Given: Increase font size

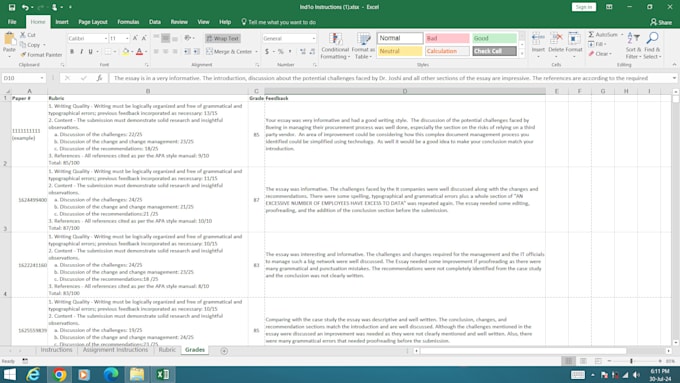Looking at the screenshot, I should point(135,38).
